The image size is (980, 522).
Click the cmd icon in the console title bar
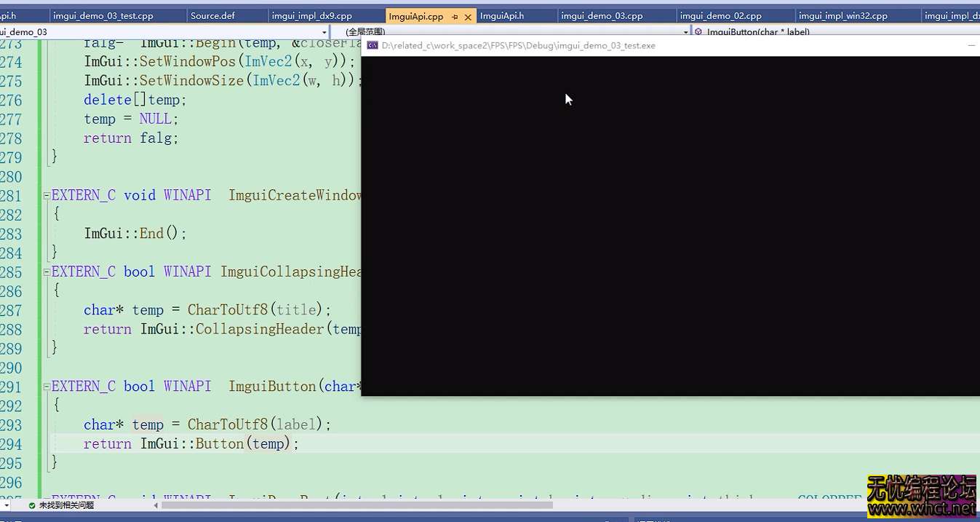point(372,45)
